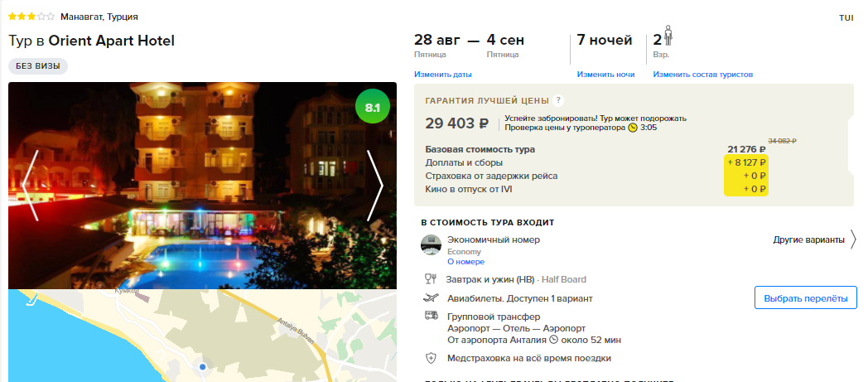Open Изменить ночи link
The image size is (868, 382).
pos(605,75)
